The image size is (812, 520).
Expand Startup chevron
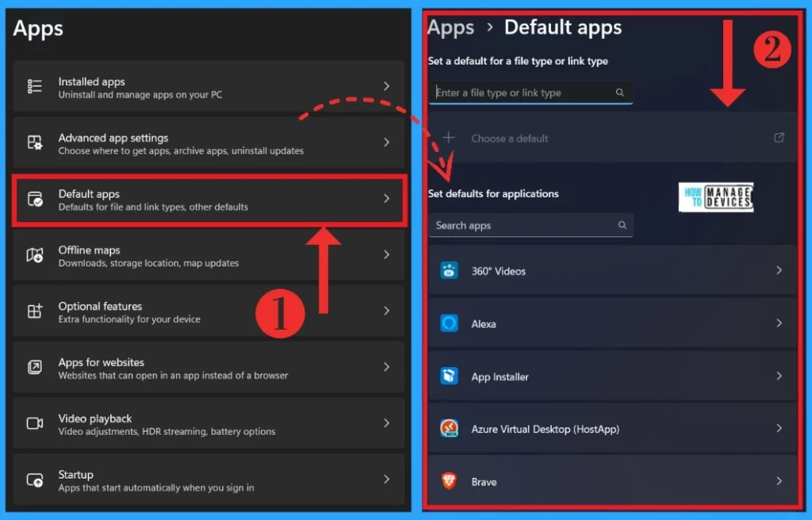pyautogui.click(x=386, y=479)
